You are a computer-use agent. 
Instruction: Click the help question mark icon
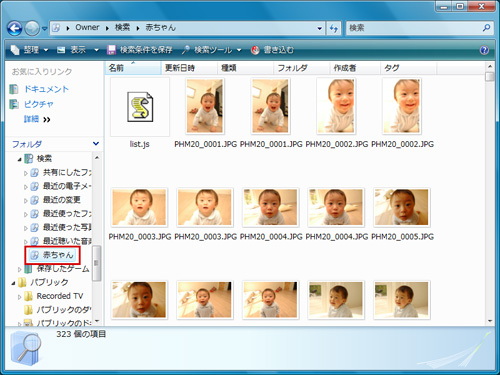tap(484, 50)
